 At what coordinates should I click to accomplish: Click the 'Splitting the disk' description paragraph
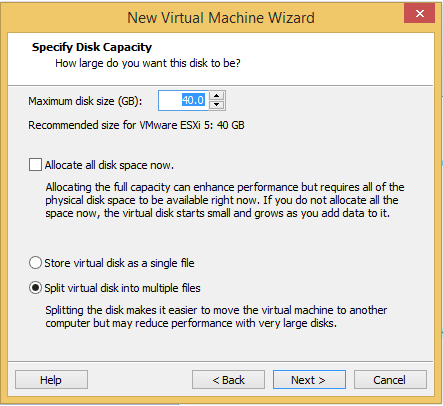coord(216,316)
